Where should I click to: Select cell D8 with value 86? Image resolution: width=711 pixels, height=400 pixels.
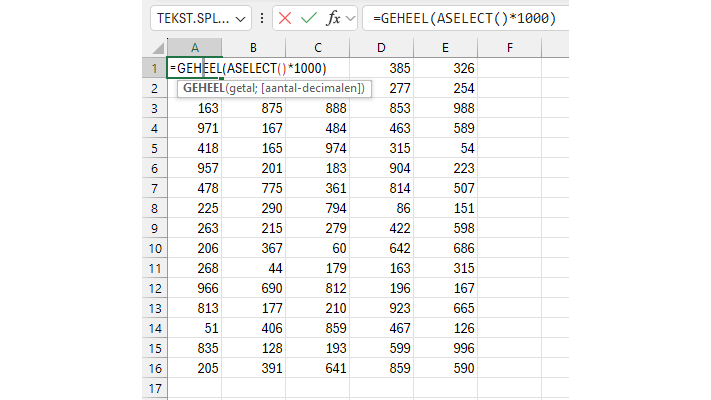[x=381, y=208]
